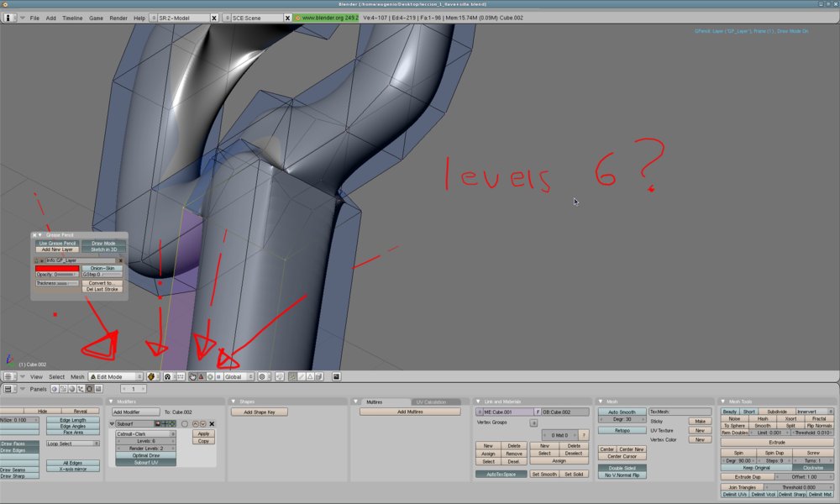Enable edge select mode icon
This screenshot has height=504, width=840.
(301, 376)
